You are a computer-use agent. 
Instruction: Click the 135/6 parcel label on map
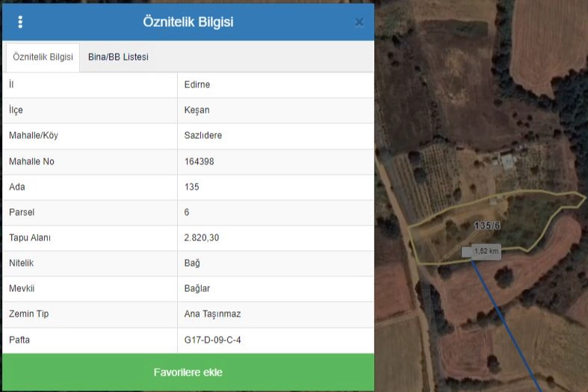[x=487, y=225]
